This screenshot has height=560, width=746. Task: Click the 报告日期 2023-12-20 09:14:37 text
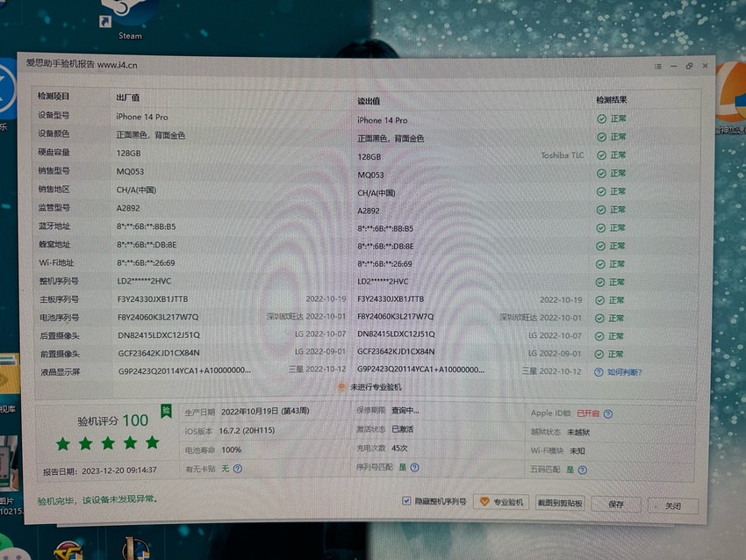[99, 470]
